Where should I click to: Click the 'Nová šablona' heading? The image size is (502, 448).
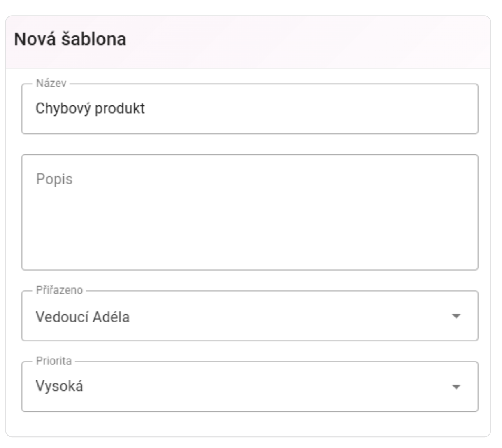click(x=70, y=40)
